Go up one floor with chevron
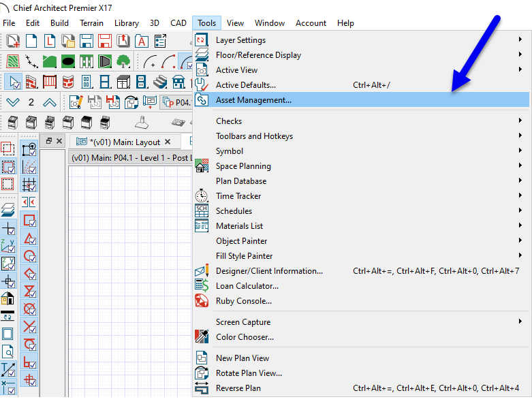Viewport: 532px width, 408px height. click(50, 102)
